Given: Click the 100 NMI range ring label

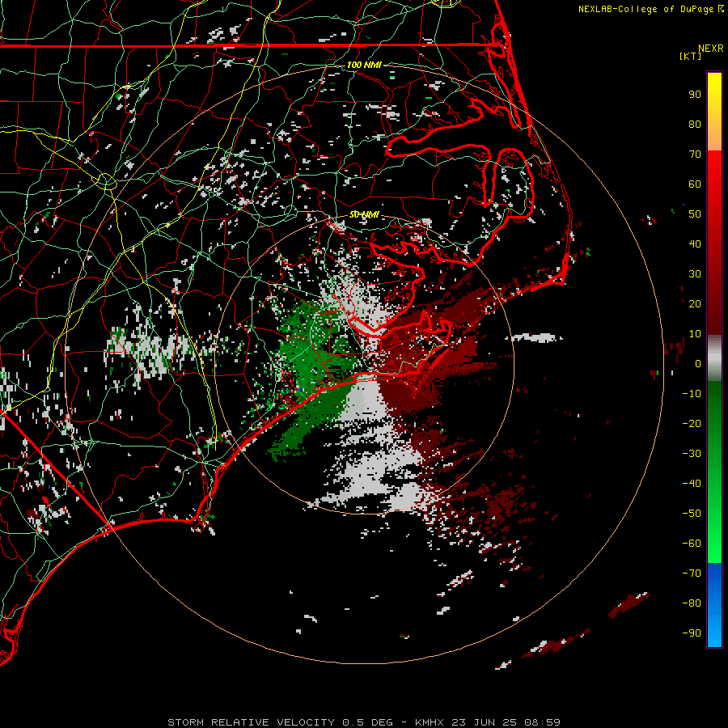Looking at the screenshot, I should point(363,65).
